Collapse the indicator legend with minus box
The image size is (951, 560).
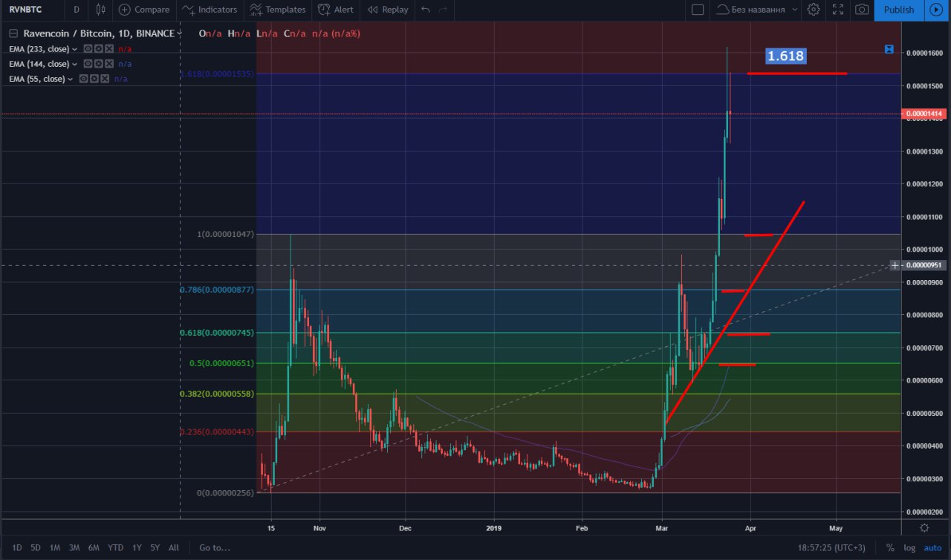click(14, 33)
